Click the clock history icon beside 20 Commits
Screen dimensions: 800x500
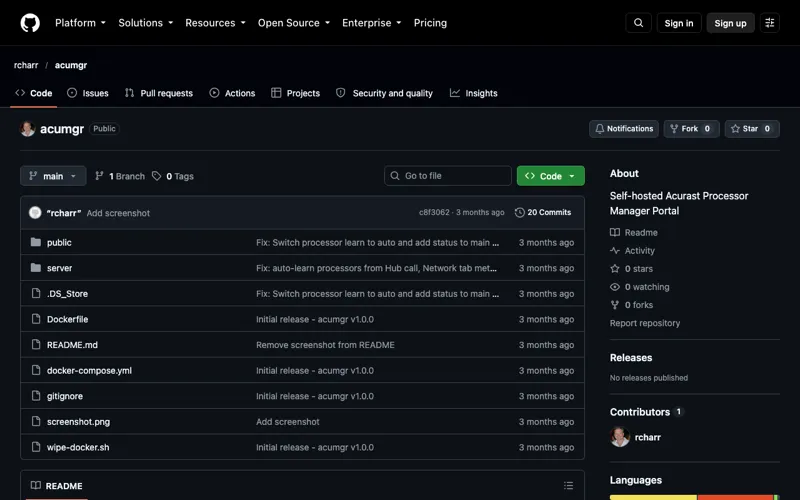point(519,212)
